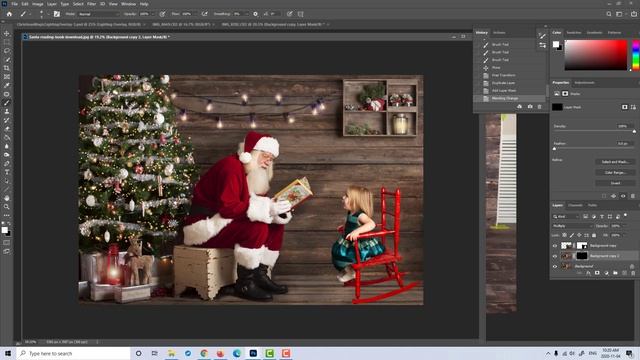Create new document from current state icon
The height and width of the screenshot is (360, 640).
520,107
